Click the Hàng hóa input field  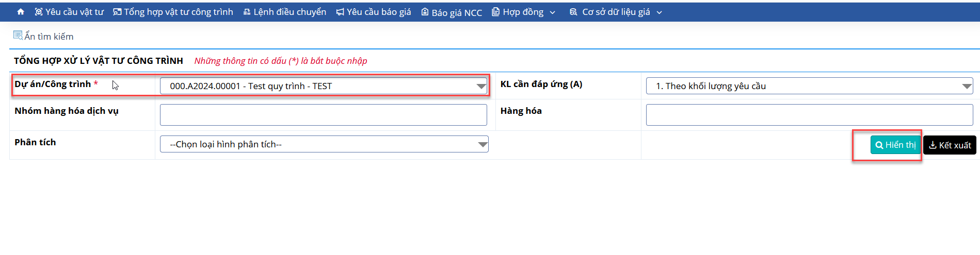pyautogui.click(x=810, y=115)
